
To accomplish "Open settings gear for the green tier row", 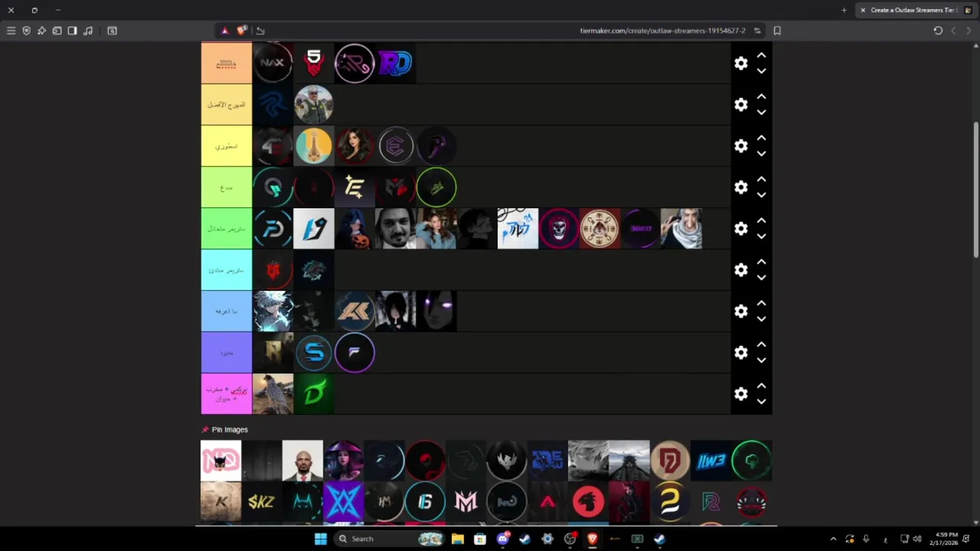I will pos(740,229).
